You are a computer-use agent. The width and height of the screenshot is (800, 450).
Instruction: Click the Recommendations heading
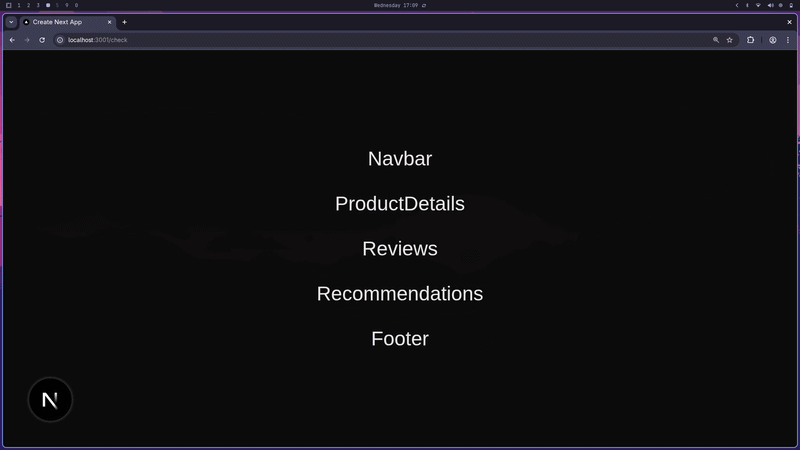[x=400, y=294]
